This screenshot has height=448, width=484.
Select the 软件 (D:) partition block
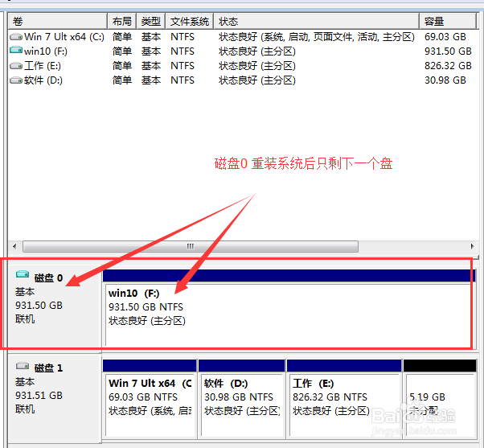(x=242, y=398)
